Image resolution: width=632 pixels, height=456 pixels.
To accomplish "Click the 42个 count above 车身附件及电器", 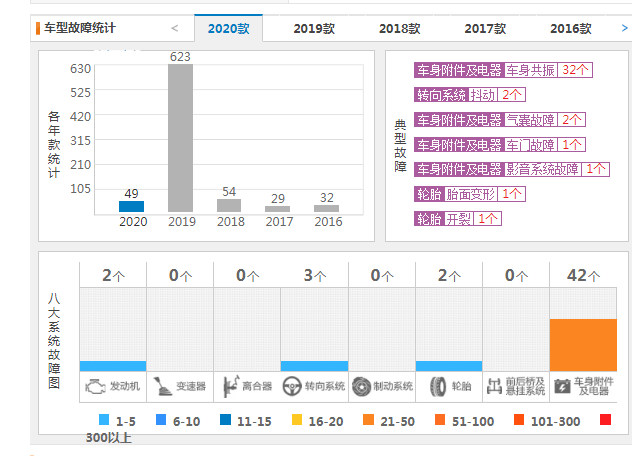I will click(583, 275).
